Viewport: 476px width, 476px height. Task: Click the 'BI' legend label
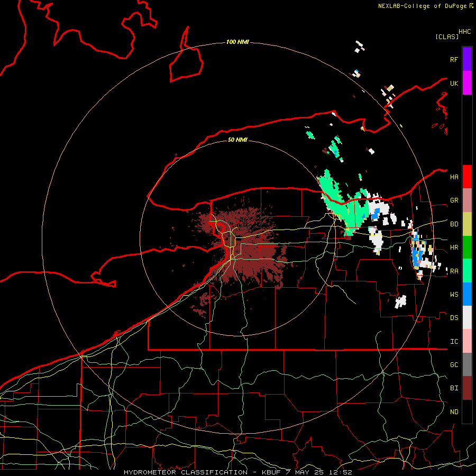pyautogui.click(x=454, y=388)
